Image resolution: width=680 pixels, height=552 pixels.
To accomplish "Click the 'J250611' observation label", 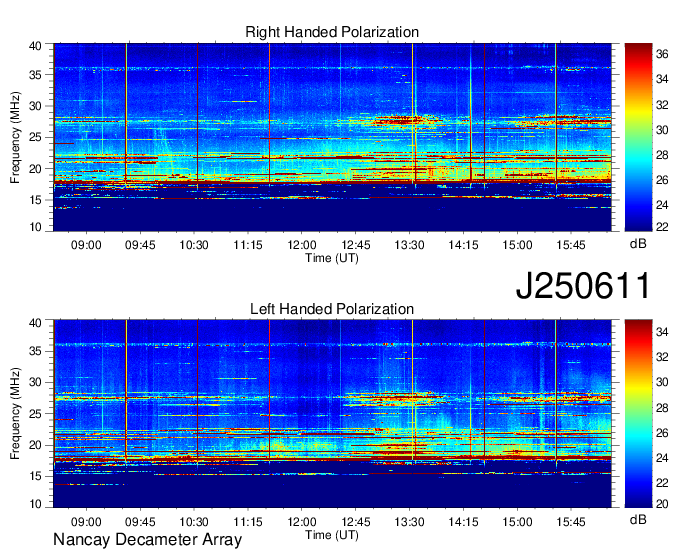I will pos(583,286).
